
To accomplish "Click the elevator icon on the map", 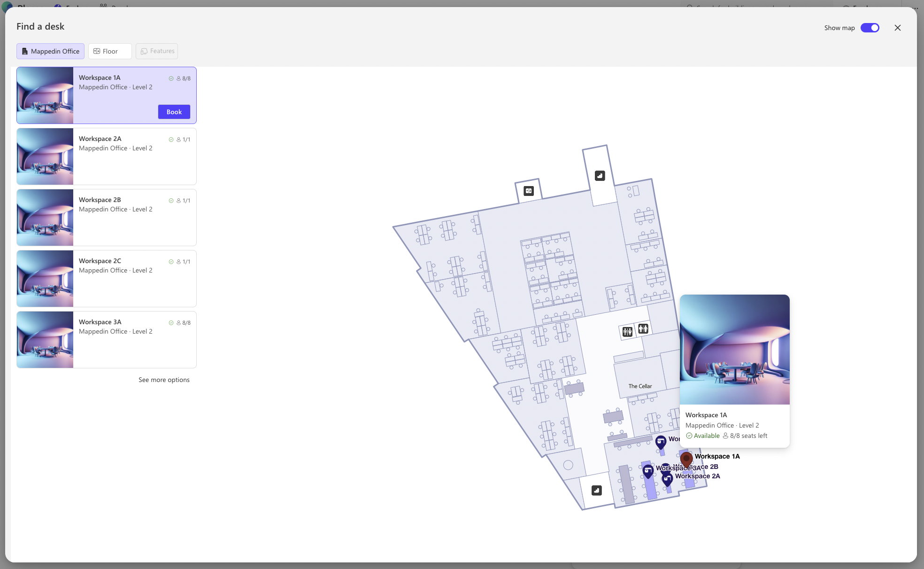I will tap(529, 191).
